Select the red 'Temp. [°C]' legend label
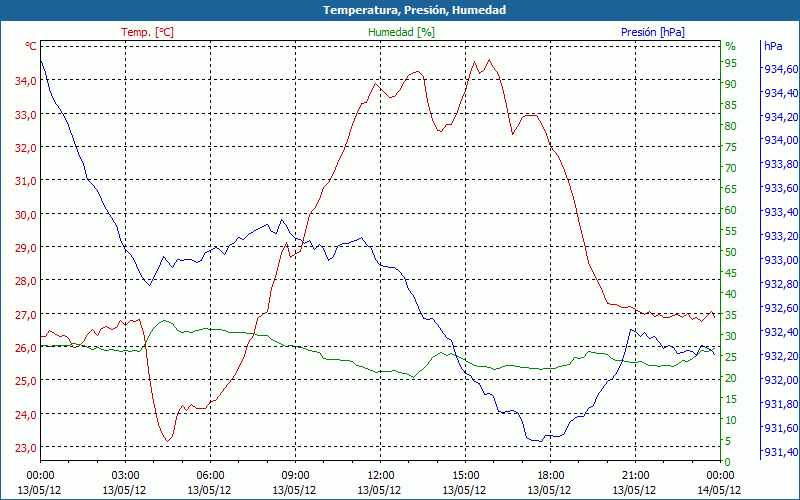This screenshot has height=500, width=800. [147, 32]
